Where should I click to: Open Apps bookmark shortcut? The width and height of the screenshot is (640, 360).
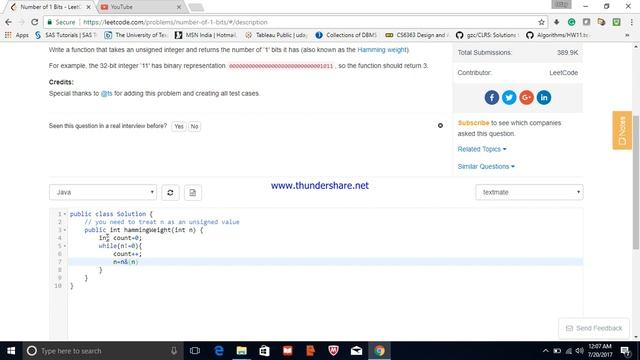click(x=17, y=35)
